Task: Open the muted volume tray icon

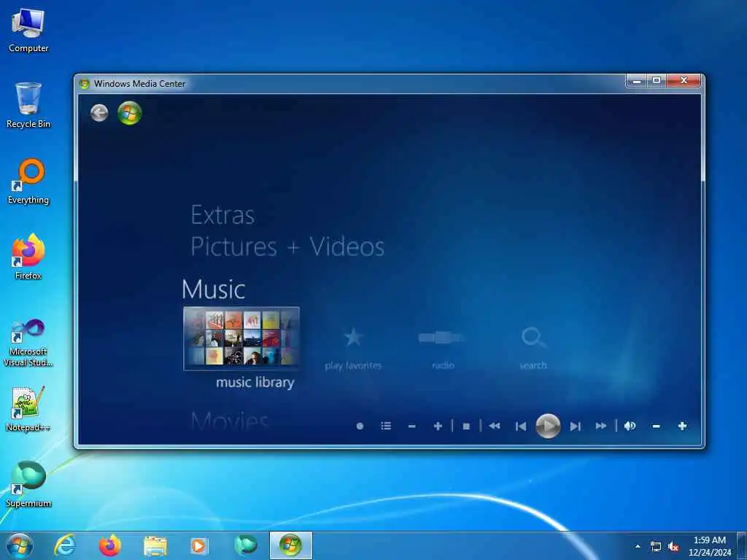Action: tap(673, 547)
